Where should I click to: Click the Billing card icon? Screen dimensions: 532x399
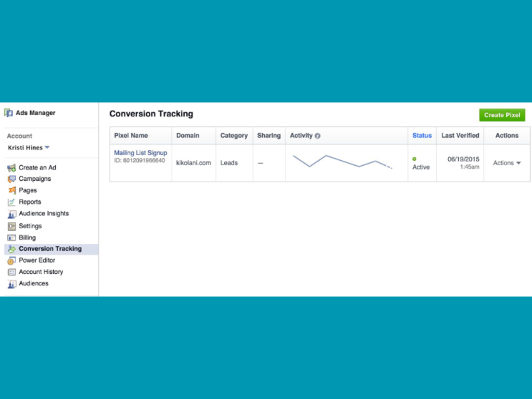pyautogui.click(x=11, y=238)
